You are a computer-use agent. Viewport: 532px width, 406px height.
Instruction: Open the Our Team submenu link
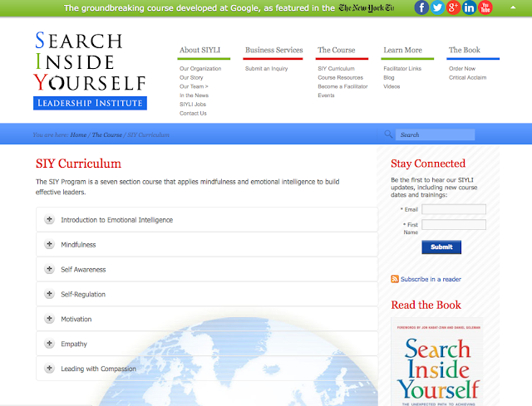[x=194, y=86]
